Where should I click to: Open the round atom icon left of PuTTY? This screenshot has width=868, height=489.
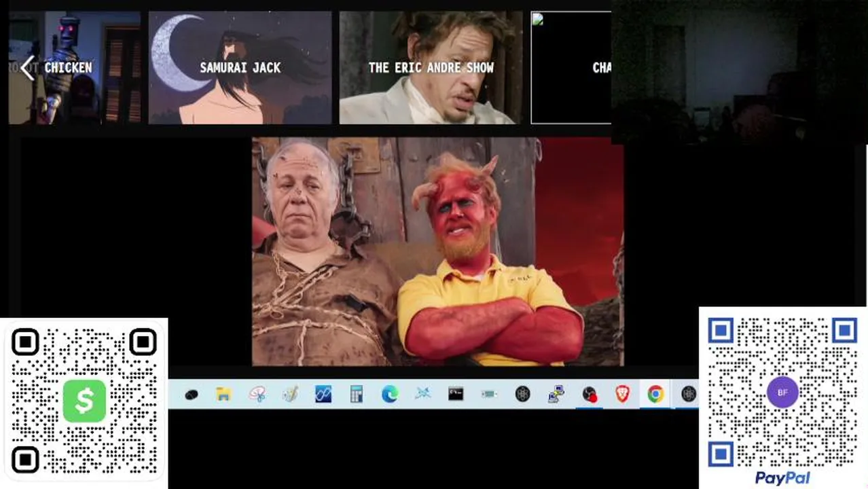coord(522,394)
